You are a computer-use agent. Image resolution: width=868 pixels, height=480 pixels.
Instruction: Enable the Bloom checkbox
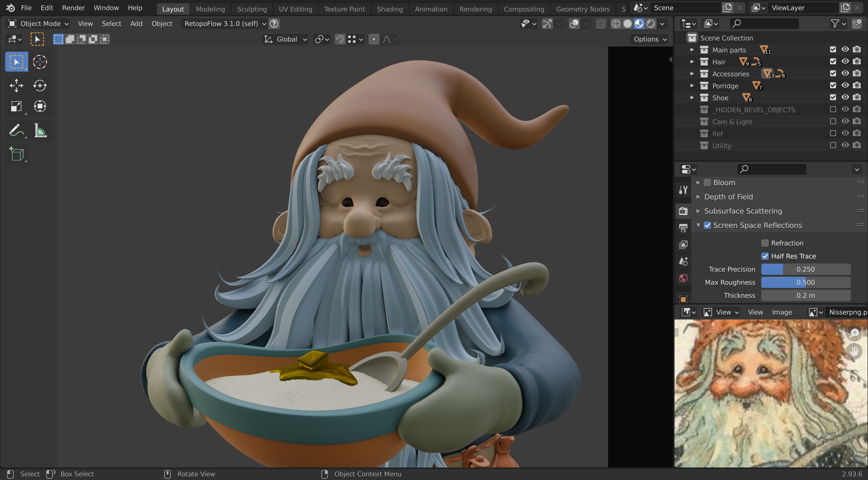707,182
